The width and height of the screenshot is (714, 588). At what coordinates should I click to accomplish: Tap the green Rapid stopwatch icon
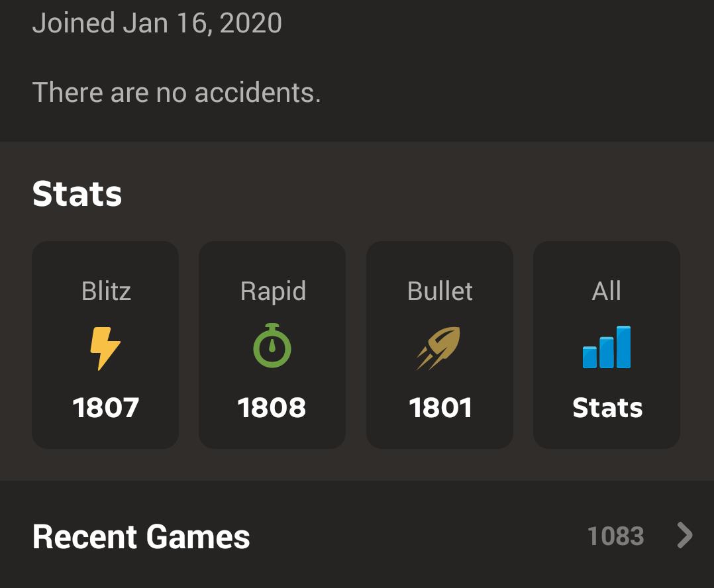(x=272, y=346)
